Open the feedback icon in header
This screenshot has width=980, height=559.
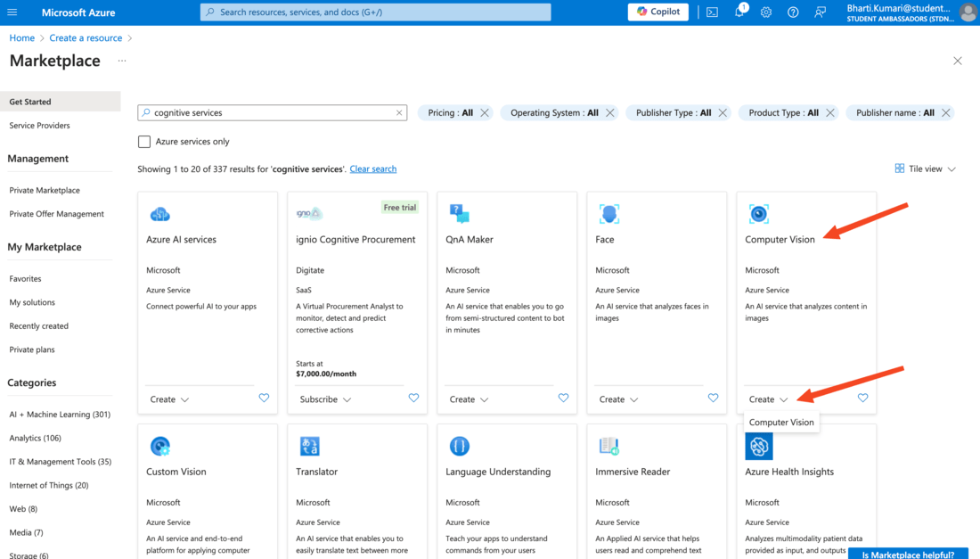pyautogui.click(x=820, y=12)
